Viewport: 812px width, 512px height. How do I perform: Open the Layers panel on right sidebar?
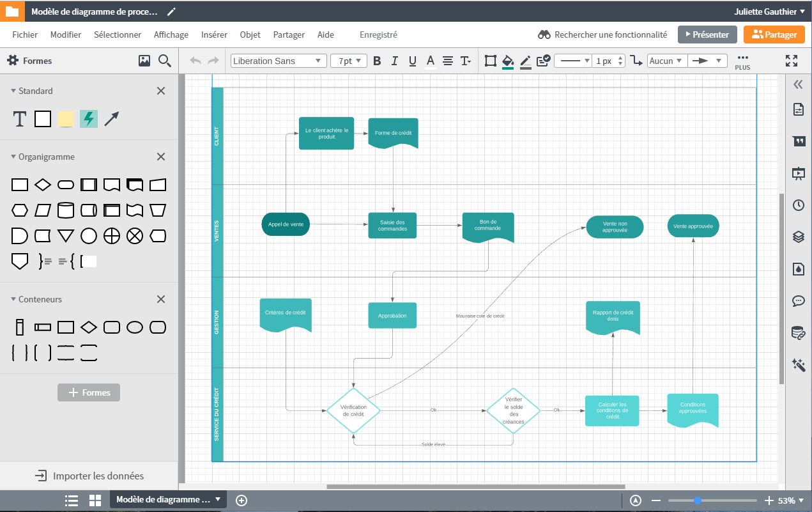[x=798, y=237]
